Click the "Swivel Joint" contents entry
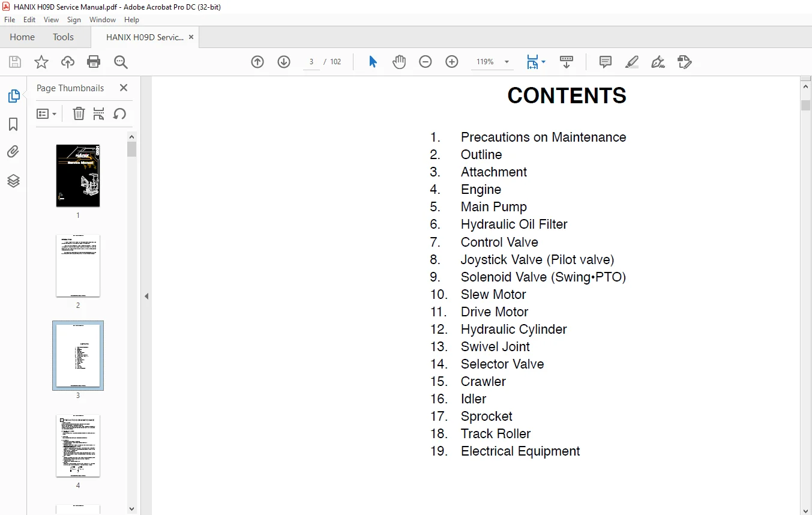This screenshot has height=515, width=812. pos(495,347)
